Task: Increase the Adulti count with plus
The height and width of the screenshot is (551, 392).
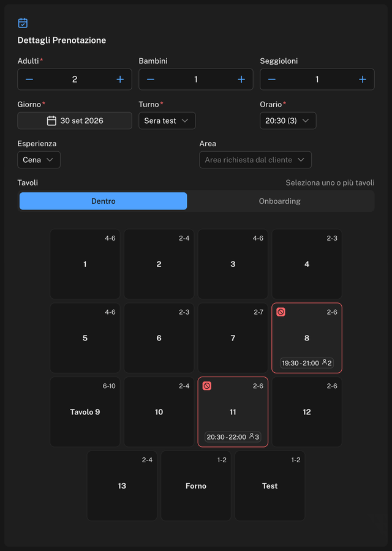Action: (120, 80)
